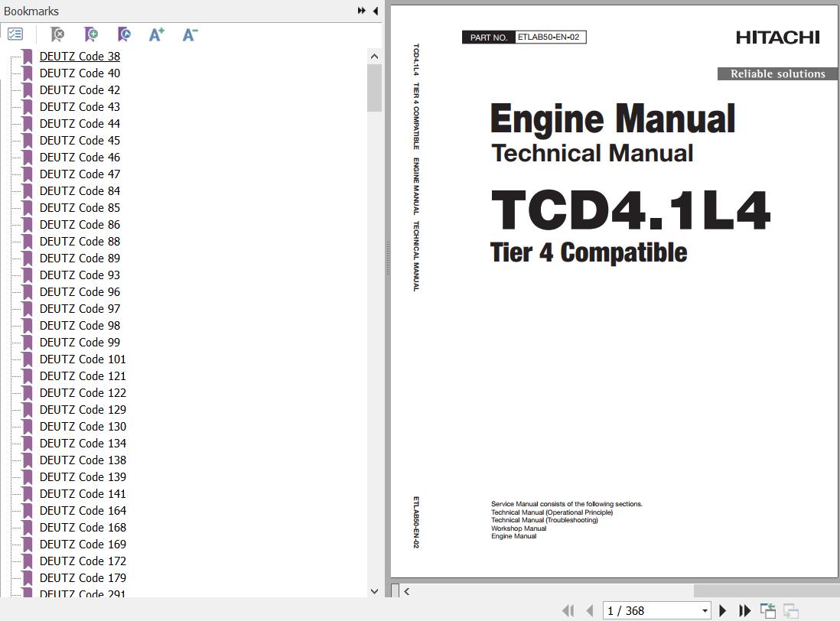This screenshot has width=840, height=621.
Task: Open bookmark DEUTZ Code 130
Action: click(83, 427)
